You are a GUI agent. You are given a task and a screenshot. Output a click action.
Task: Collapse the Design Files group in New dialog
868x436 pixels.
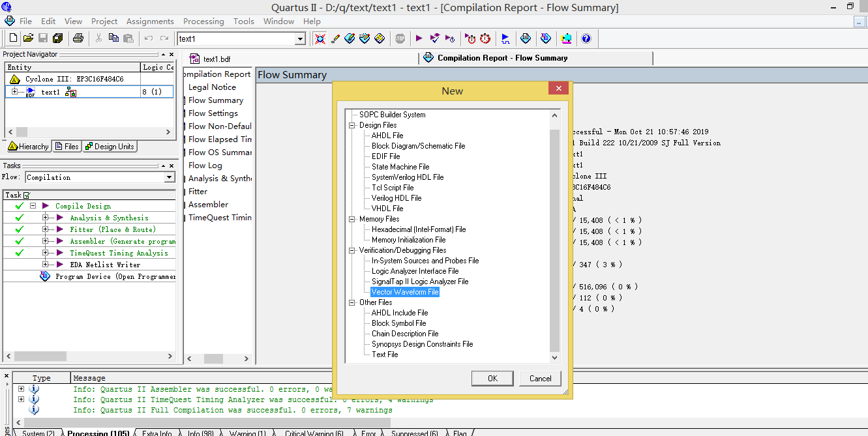click(x=352, y=125)
